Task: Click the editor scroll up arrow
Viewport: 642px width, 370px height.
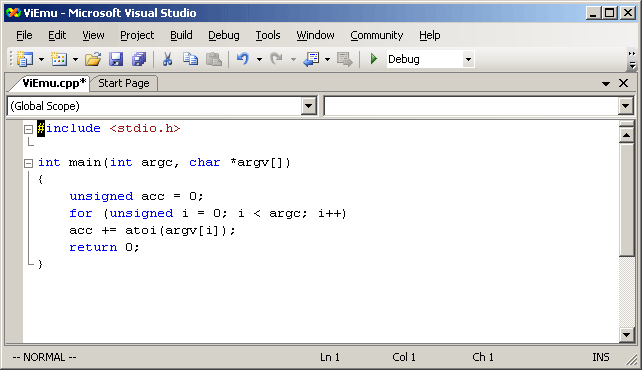Action: tap(626, 135)
